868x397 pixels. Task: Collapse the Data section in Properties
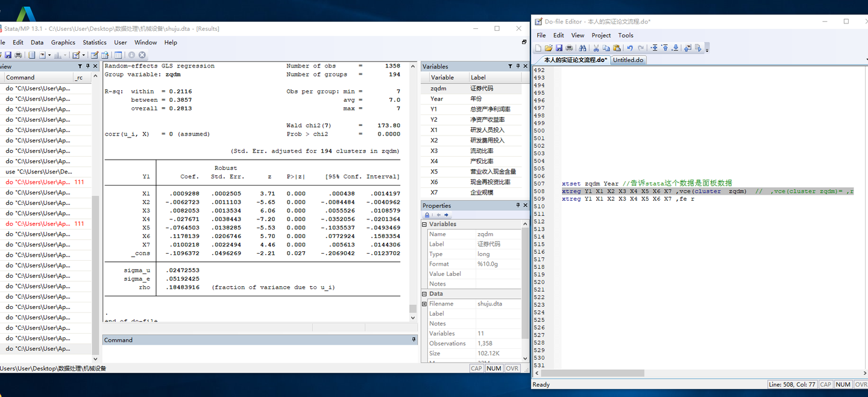pyautogui.click(x=424, y=293)
